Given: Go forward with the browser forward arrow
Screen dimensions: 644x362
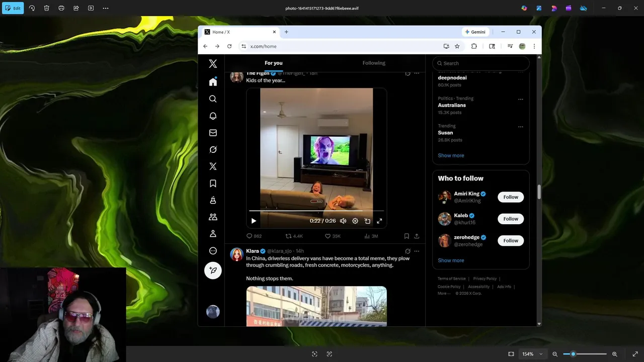Looking at the screenshot, I should pos(217,46).
